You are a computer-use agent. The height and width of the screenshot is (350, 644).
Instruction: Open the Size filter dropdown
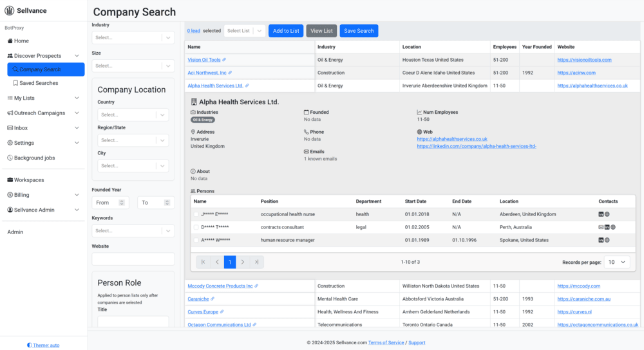133,66
